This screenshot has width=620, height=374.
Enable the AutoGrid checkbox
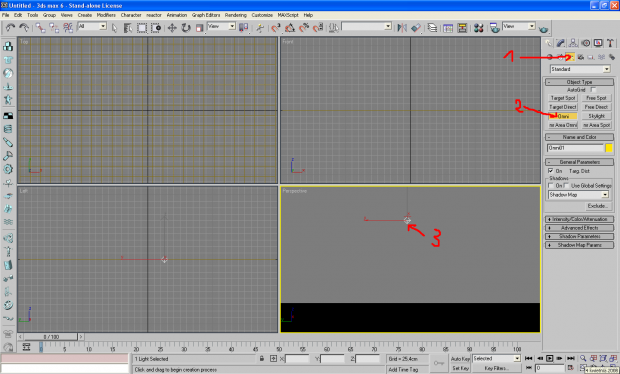pos(593,90)
